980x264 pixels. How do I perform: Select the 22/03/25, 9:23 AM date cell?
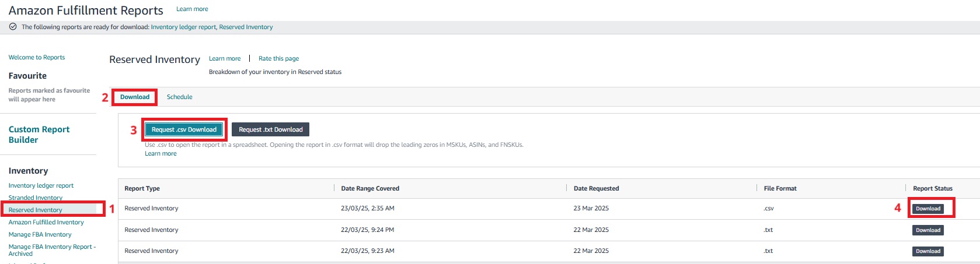click(x=368, y=251)
